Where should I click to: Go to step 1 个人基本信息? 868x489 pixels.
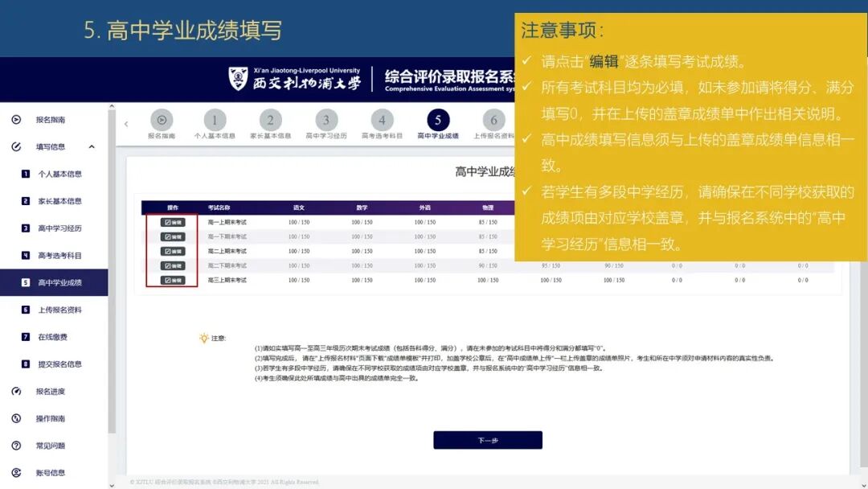(214, 119)
